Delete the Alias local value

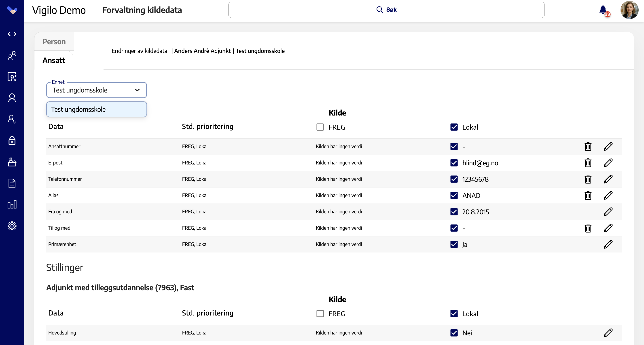(588, 195)
